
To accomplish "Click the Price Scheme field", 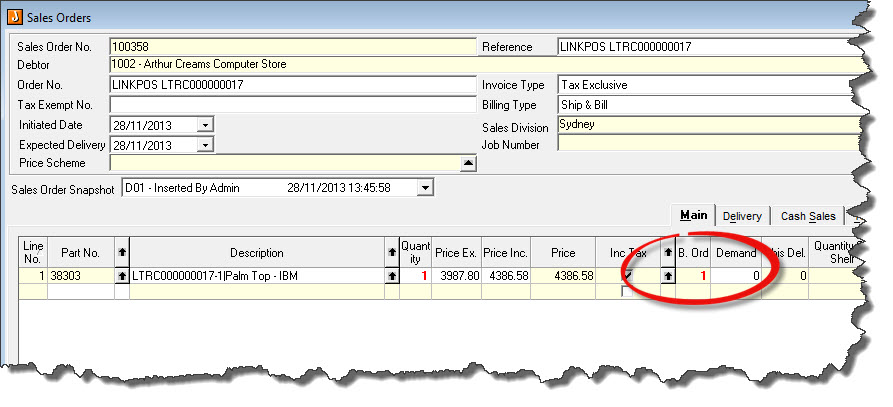I will pyautogui.click(x=285, y=163).
